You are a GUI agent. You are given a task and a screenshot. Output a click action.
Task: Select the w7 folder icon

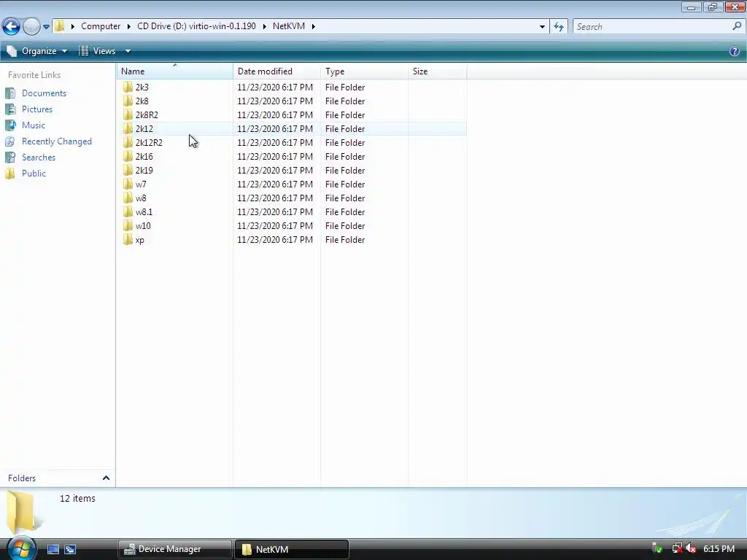(x=128, y=184)
